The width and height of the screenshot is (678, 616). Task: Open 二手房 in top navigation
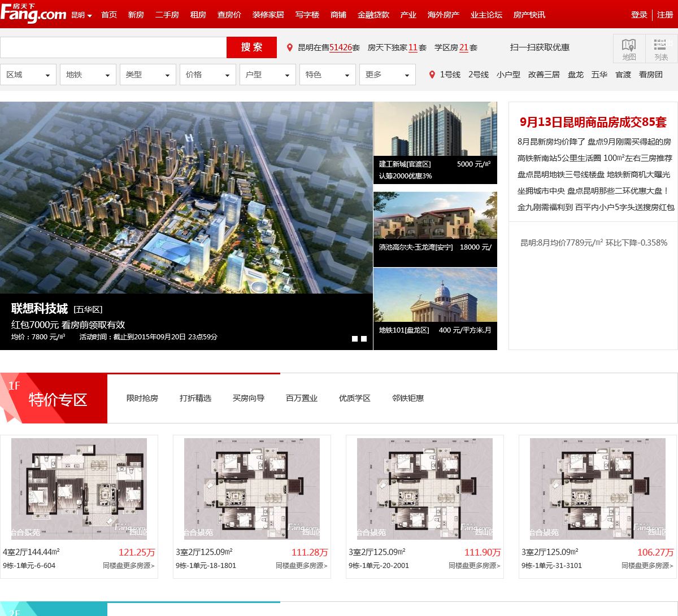tap(167, 15)
